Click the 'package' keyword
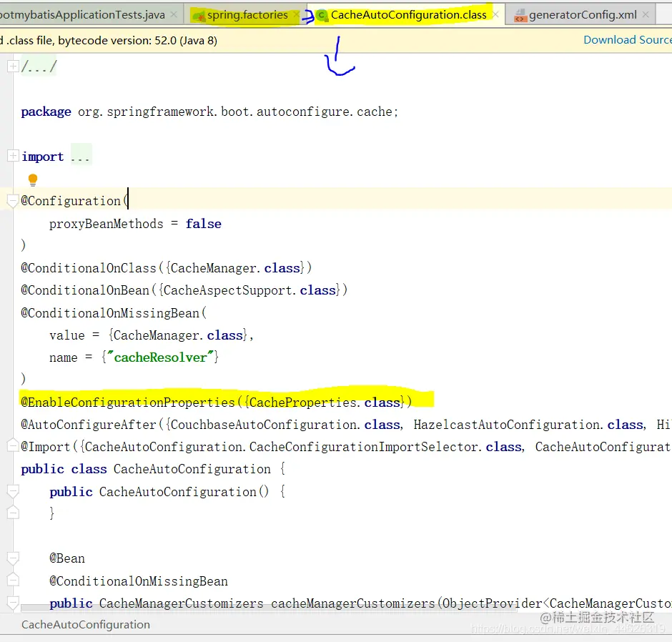 tap(46, 112)
